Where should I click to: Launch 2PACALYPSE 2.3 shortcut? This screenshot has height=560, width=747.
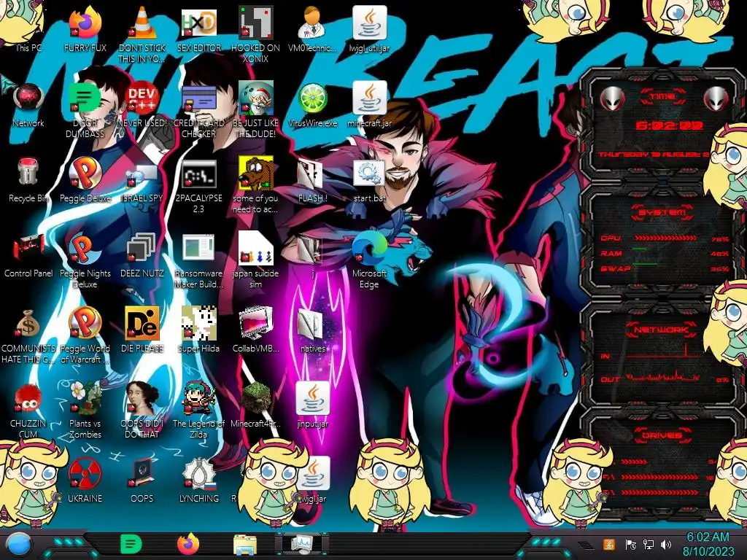tap(199, 184)
